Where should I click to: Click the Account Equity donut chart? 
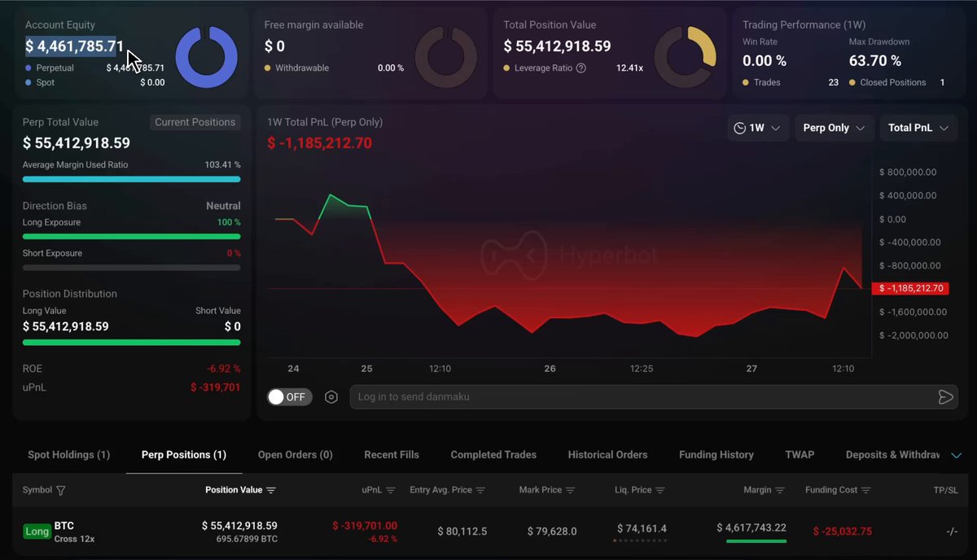[x=207, y=57]
